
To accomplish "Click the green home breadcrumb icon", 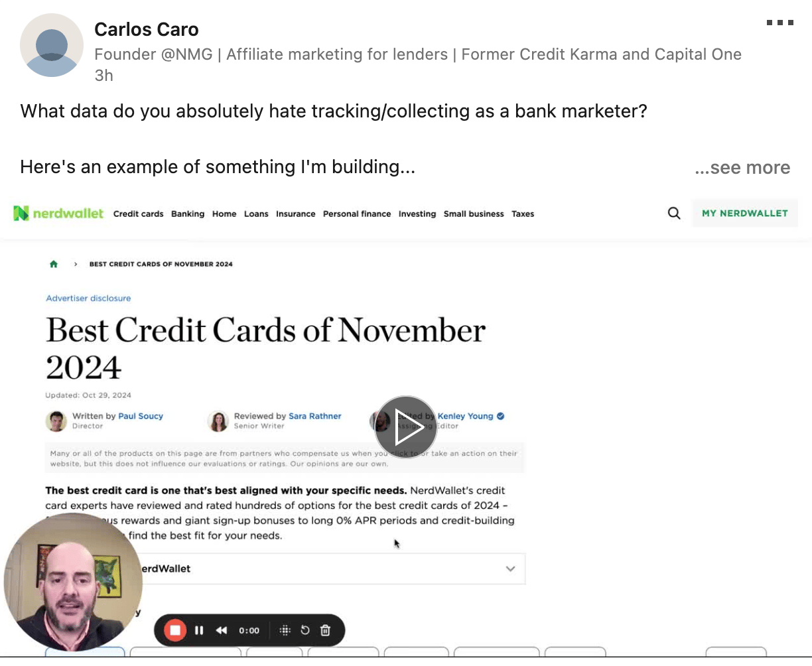I will point(54,264).
